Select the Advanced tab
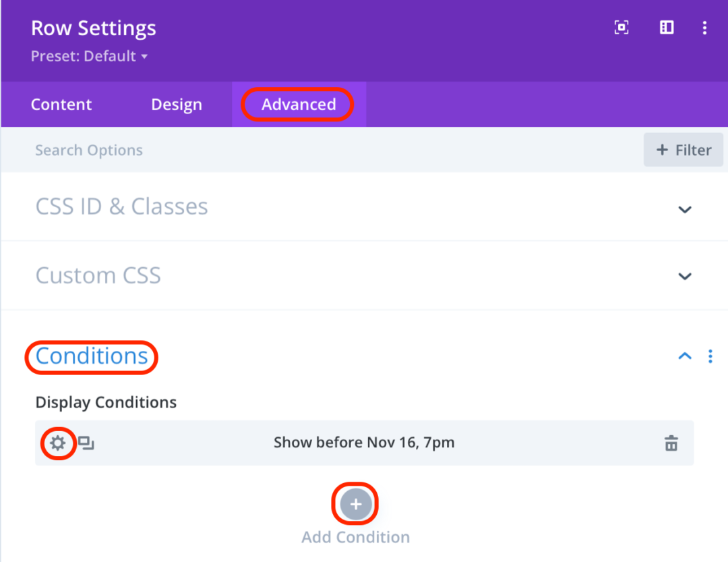This screenshot has height=562, width=728. 299,105
